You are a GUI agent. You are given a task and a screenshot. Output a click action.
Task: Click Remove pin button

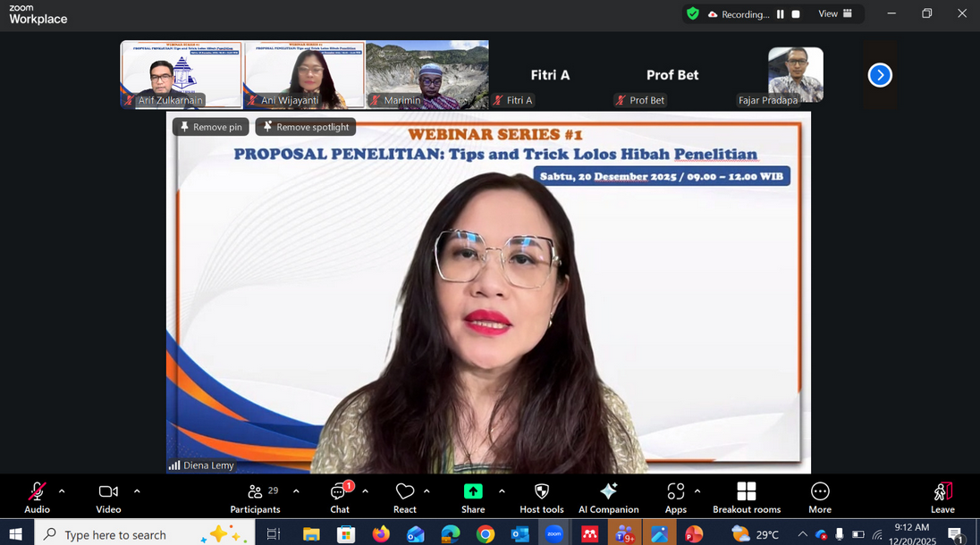coord(211,127)
